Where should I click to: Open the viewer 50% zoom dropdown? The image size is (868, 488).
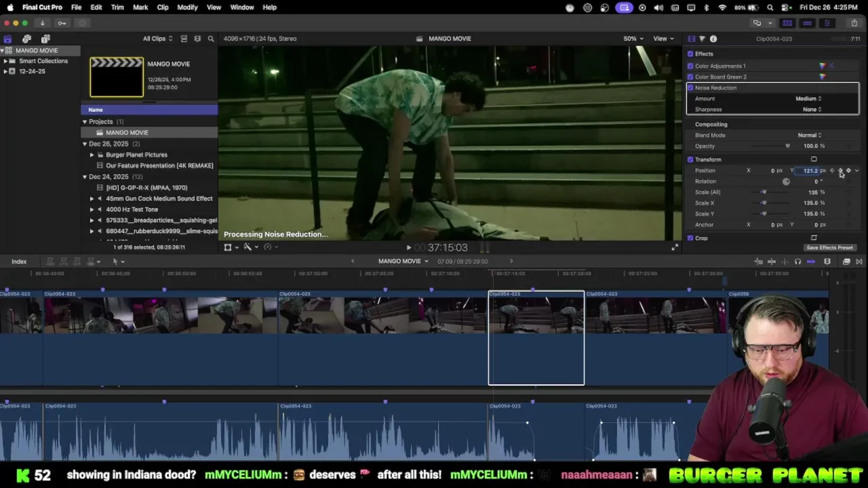coord(633,39)
